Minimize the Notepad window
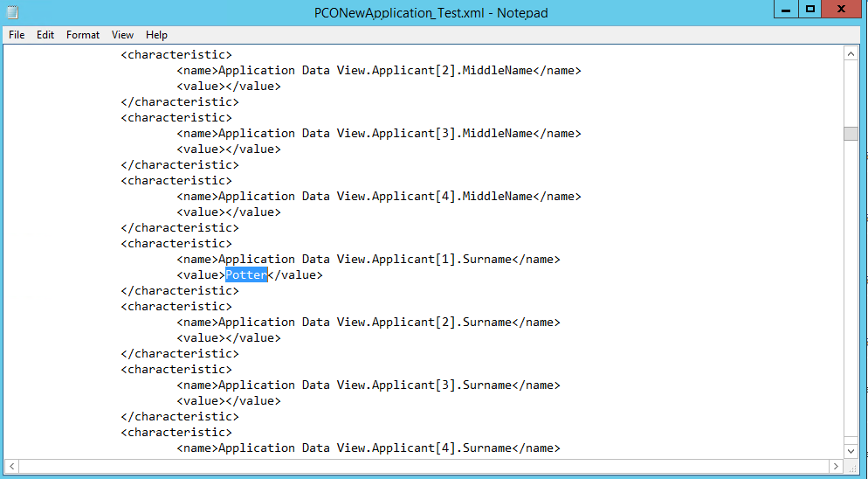The height and width of the screenshot is (479, 868). coord(786,10)
